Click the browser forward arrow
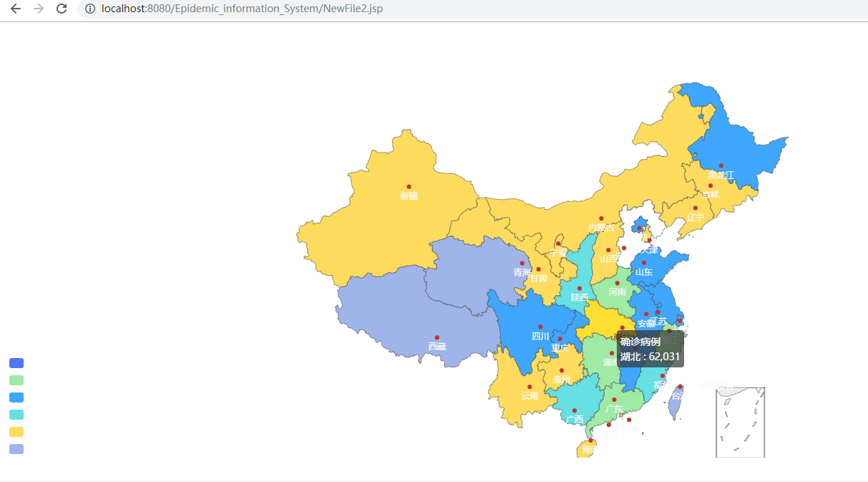The height and width of the screenshot is (482, 868). click(39, 9)
